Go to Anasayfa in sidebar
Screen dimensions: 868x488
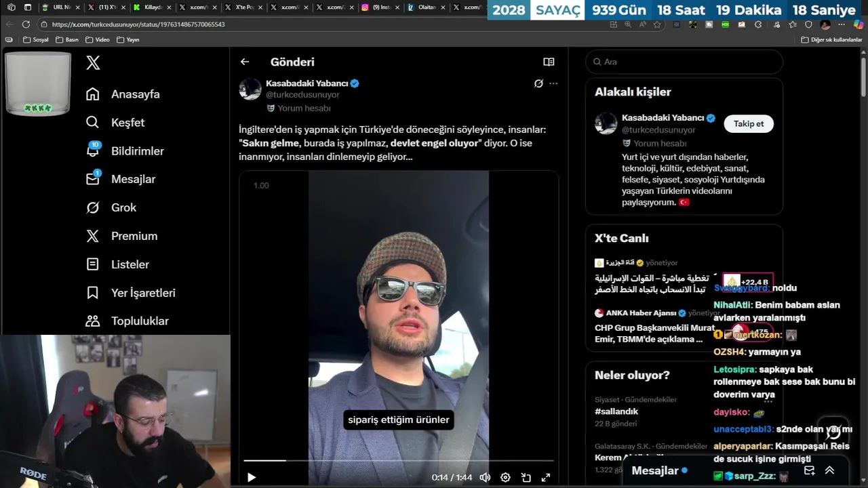pos(123,94)
